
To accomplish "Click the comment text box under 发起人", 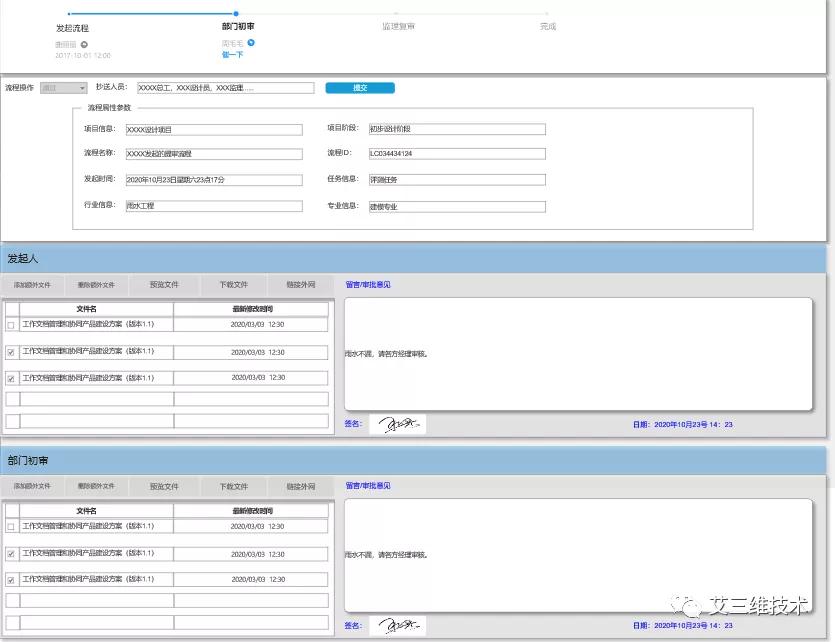I will click(x=578, y=353).
